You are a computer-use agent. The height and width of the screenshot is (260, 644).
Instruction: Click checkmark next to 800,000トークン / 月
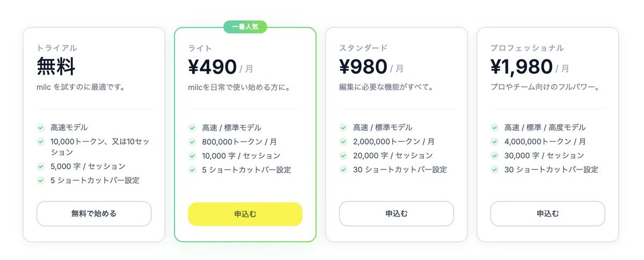[x=192, y=142]
